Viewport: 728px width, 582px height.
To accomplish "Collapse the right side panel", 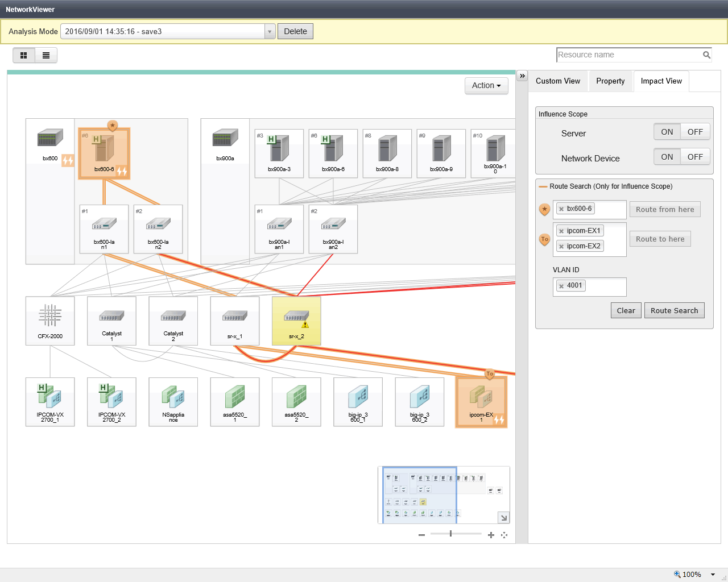I will coord(522,76).
